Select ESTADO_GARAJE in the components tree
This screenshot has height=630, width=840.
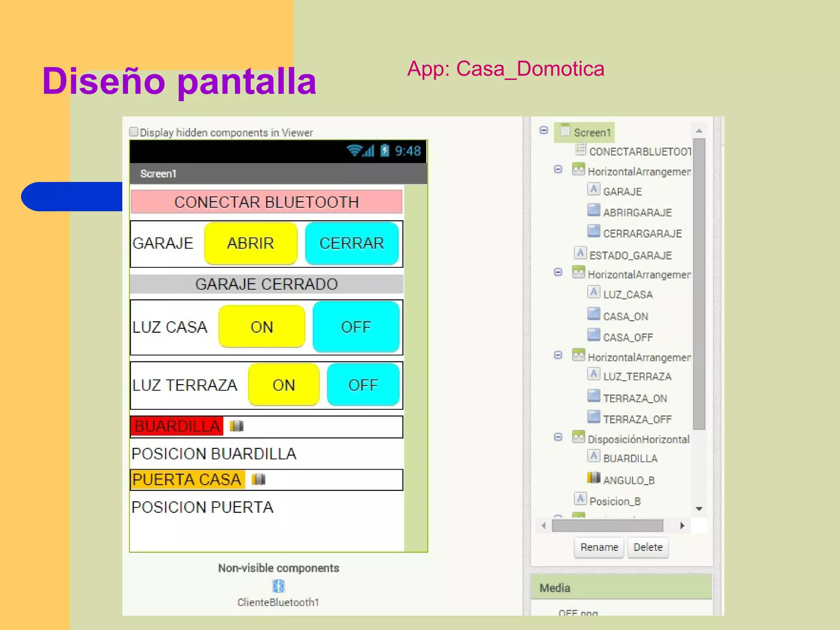click(630, 255)
